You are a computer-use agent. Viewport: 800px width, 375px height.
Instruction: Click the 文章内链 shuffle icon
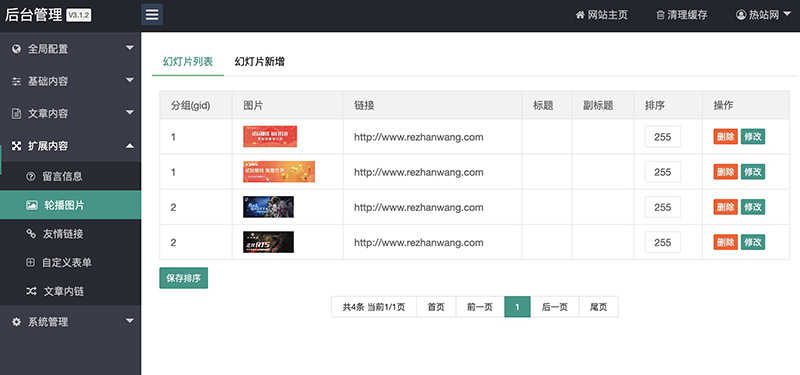[x=31, y=291]
